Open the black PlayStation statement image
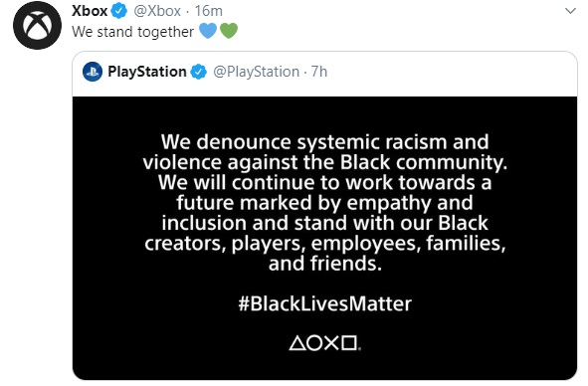The image size is (588, 386). (324, 238)
